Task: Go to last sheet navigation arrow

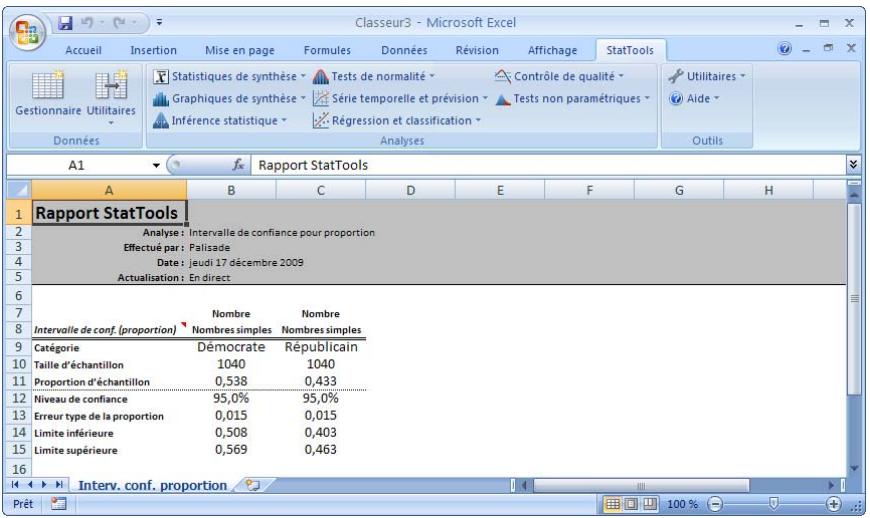Action: click(59, 485)
